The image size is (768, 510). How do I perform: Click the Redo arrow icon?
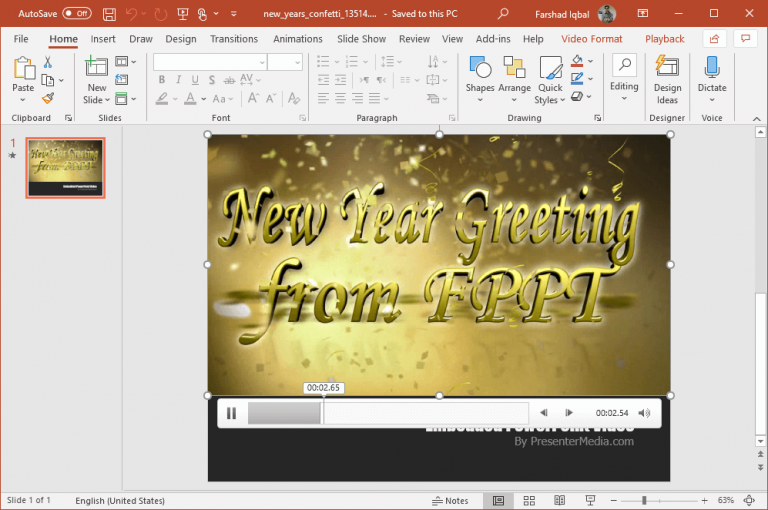tap(160, 14)
